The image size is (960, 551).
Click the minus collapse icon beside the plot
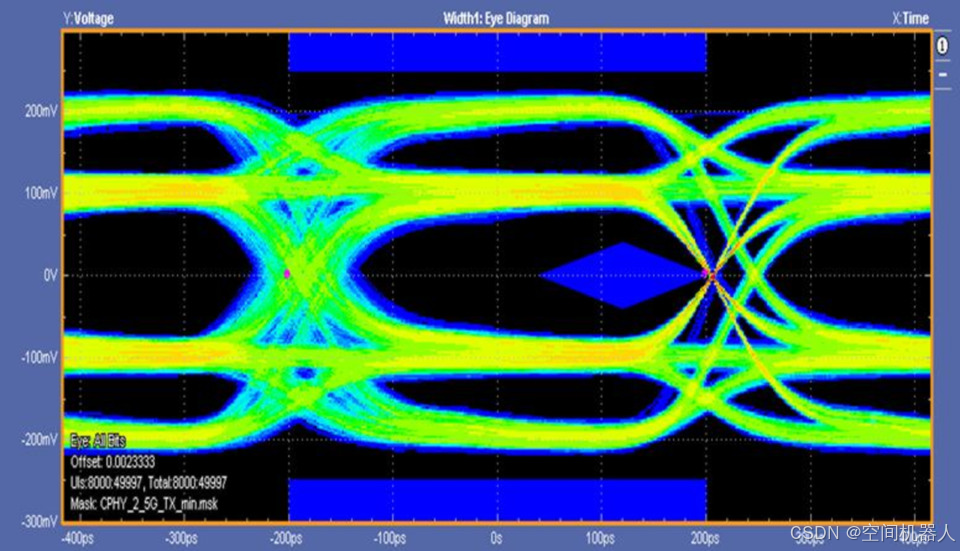(942, 74)
